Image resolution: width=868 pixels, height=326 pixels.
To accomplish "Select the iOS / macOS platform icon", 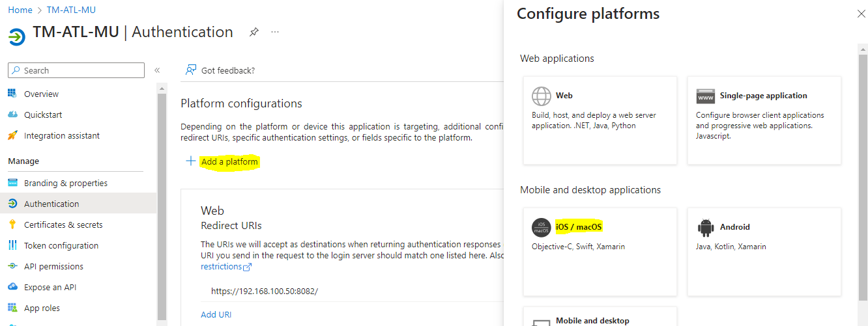I will (542, 227).
